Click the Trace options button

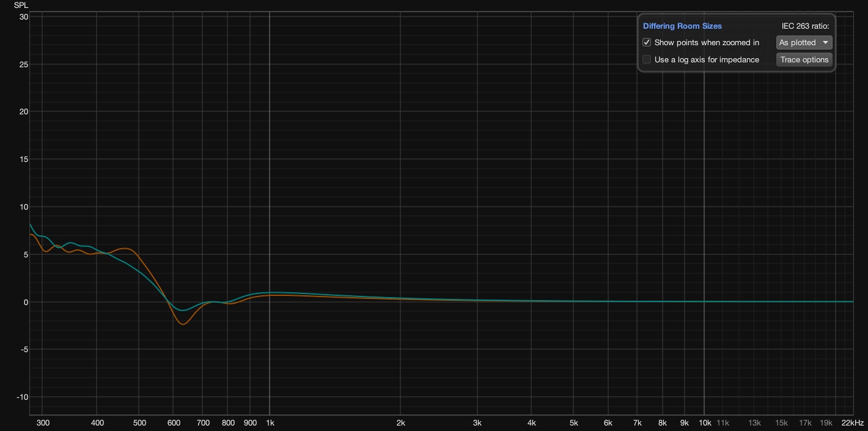[804, 60]
